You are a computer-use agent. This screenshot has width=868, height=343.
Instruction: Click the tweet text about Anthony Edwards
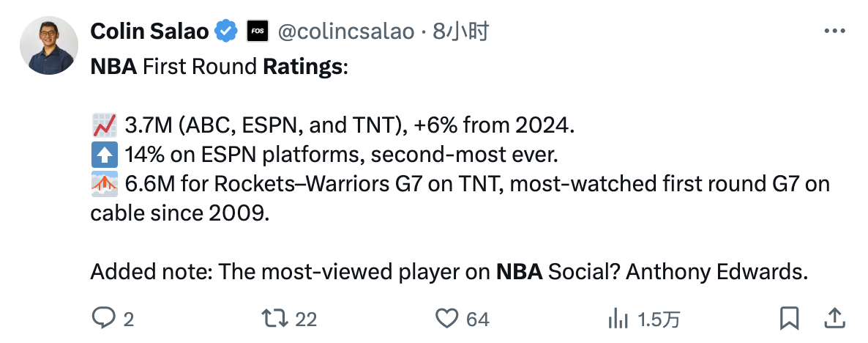coord(716,272)
